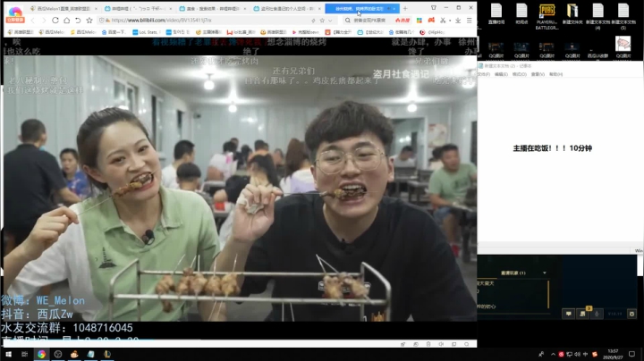The width and height of the screenshot is (644, 361).
Task: Click the trash icon in browser bottom bar
Action: pos(428,344)
